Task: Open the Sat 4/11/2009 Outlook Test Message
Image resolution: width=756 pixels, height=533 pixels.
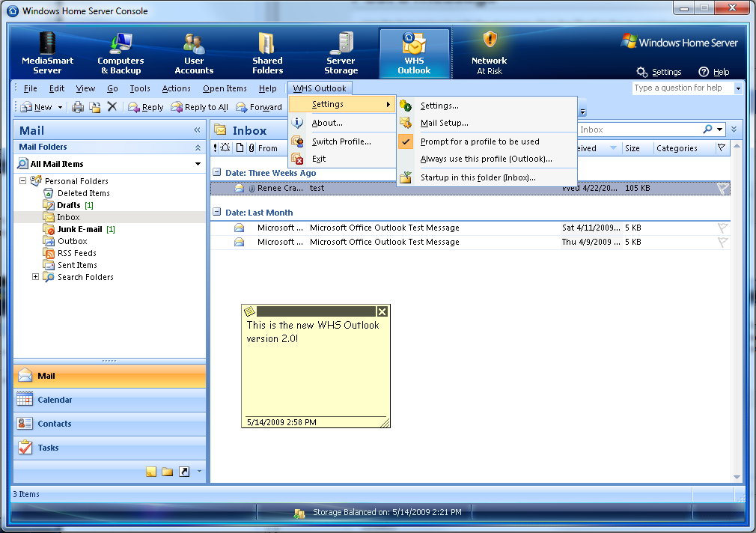Action: pos(470,228)
